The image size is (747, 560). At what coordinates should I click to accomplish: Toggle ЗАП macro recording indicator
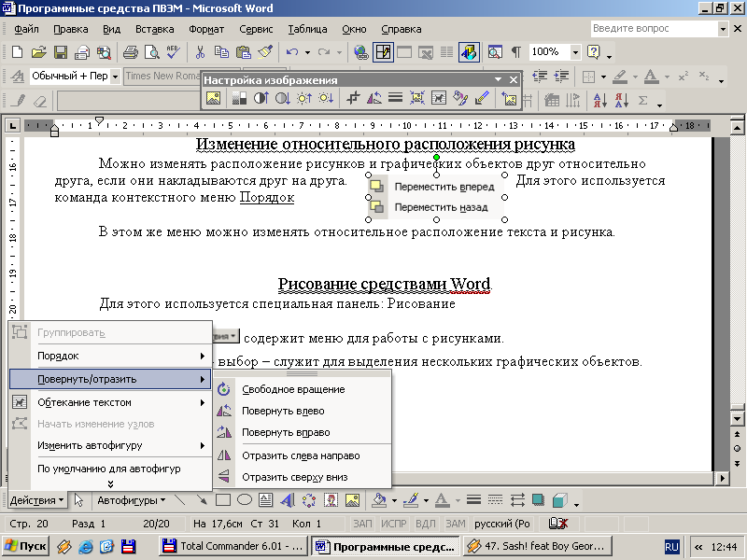pos(362,524)
